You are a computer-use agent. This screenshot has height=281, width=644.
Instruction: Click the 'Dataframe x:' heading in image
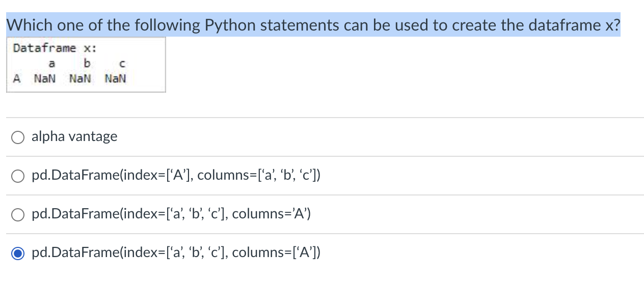(55, 48)
